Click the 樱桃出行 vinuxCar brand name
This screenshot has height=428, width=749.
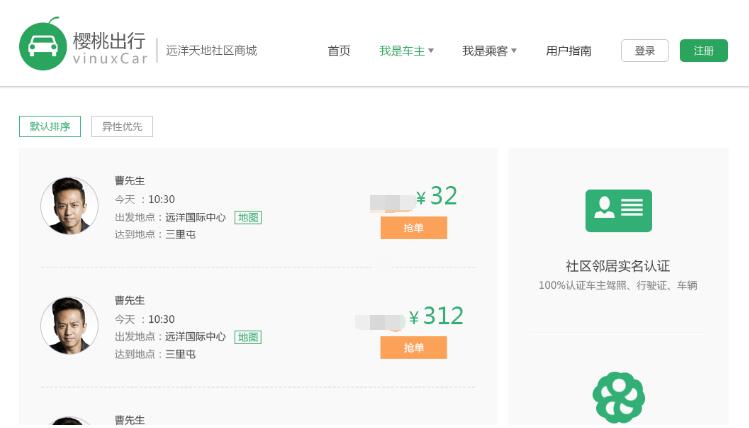coord(109,46)
